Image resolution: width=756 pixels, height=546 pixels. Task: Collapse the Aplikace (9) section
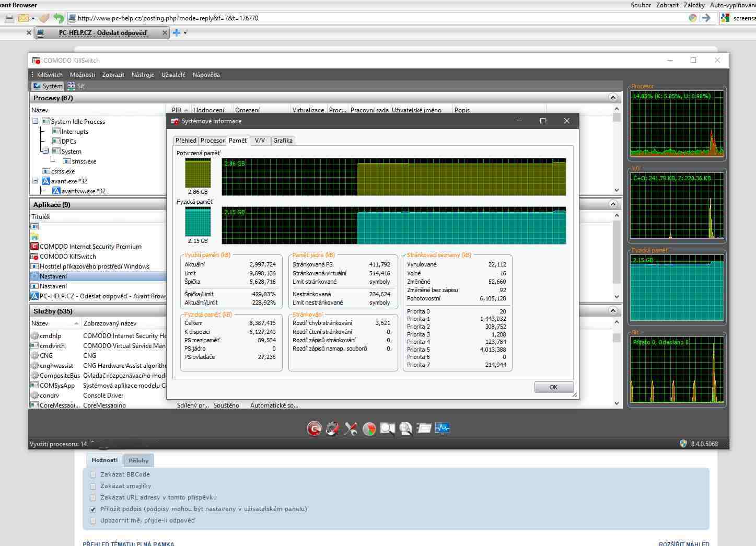(613, 204)
